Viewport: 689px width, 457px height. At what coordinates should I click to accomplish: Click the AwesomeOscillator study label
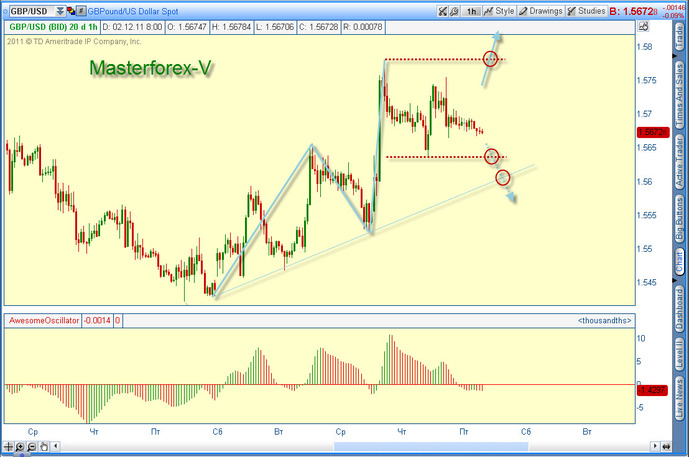pyautogui.click(x=44, y=320)
